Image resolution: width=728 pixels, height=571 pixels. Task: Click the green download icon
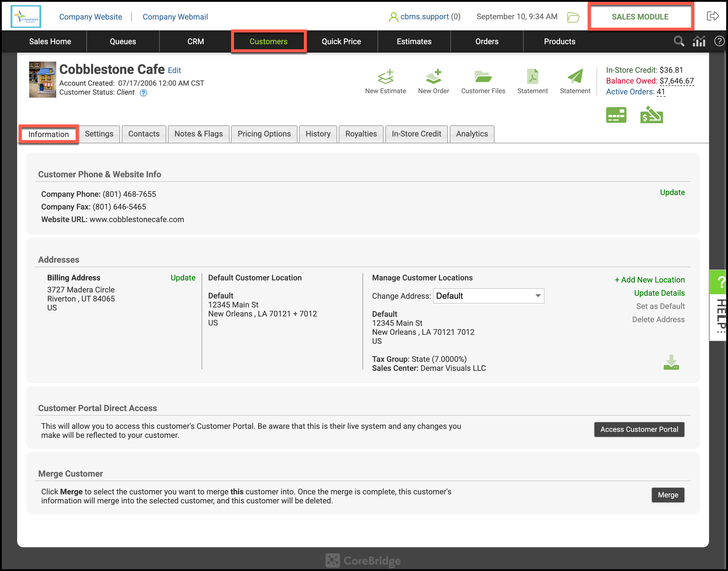(x=671, y=362)
